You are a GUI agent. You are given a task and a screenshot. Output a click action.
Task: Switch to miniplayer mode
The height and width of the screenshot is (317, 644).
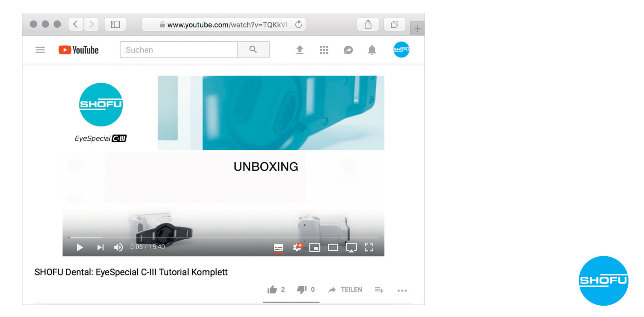click(315, 247)
